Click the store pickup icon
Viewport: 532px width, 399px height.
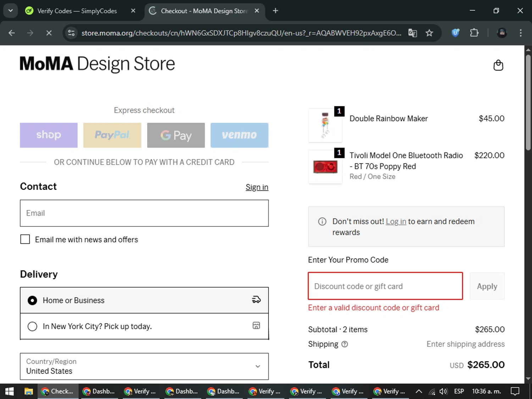pyautogui.click(x=256, y=326)
